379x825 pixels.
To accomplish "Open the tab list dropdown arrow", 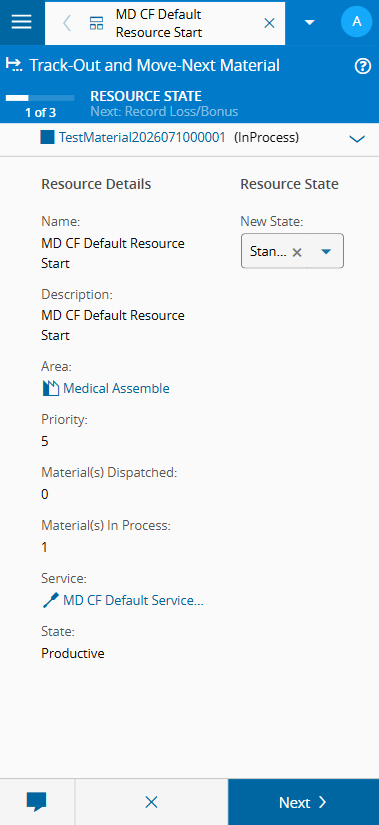I will (310, 22).
